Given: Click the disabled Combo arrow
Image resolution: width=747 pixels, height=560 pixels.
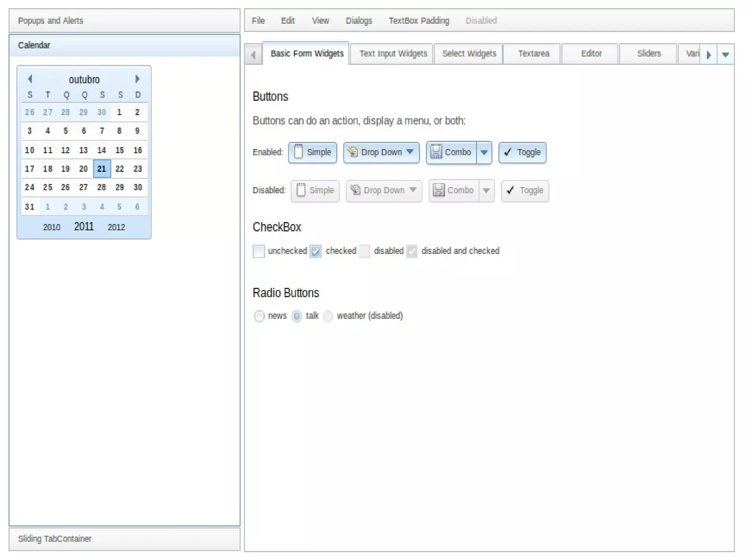Looking at the screenshot, I should [487, 191].
